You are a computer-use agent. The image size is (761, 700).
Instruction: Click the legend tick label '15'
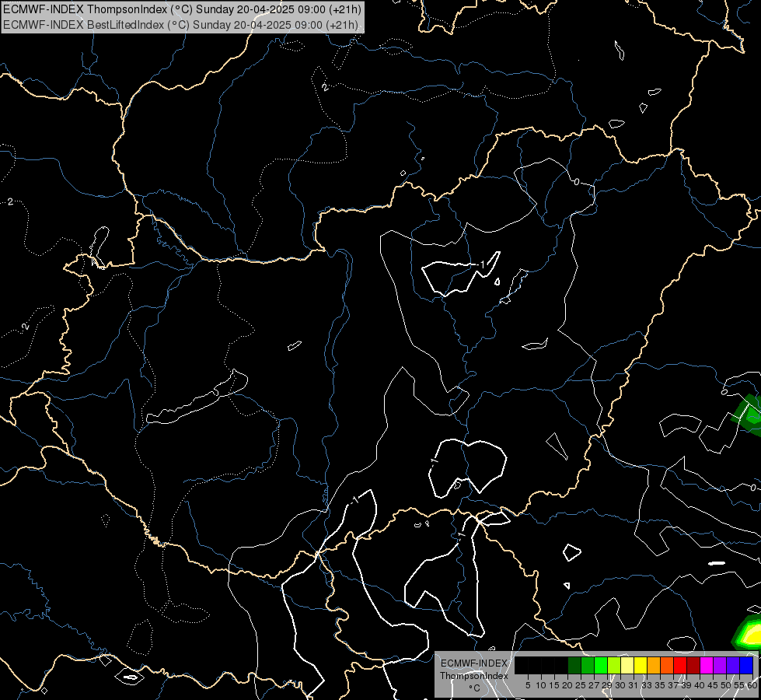click(554, 685)
